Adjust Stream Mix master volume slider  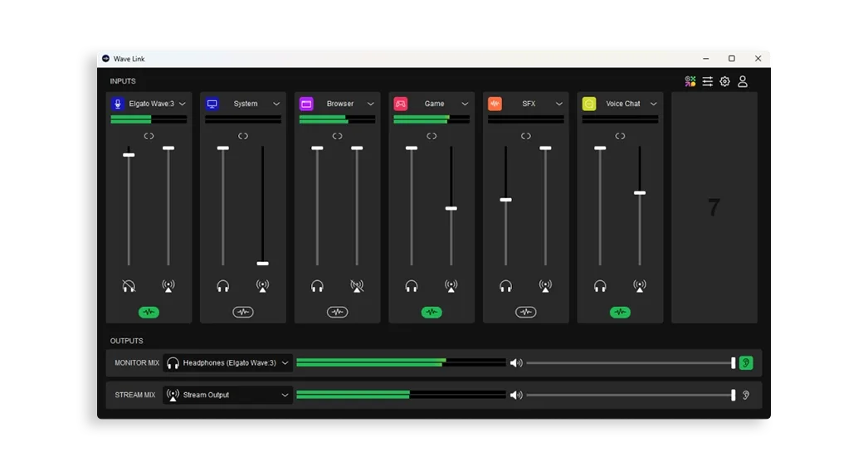(631, 396)
